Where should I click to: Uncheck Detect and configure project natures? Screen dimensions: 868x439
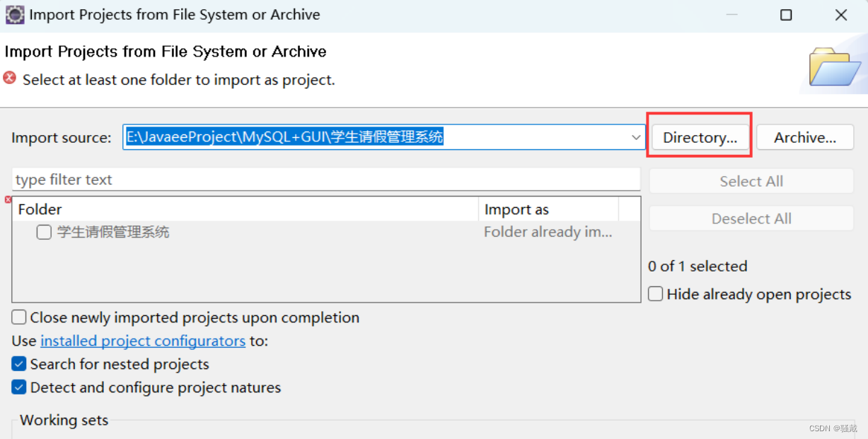point(18,387)
